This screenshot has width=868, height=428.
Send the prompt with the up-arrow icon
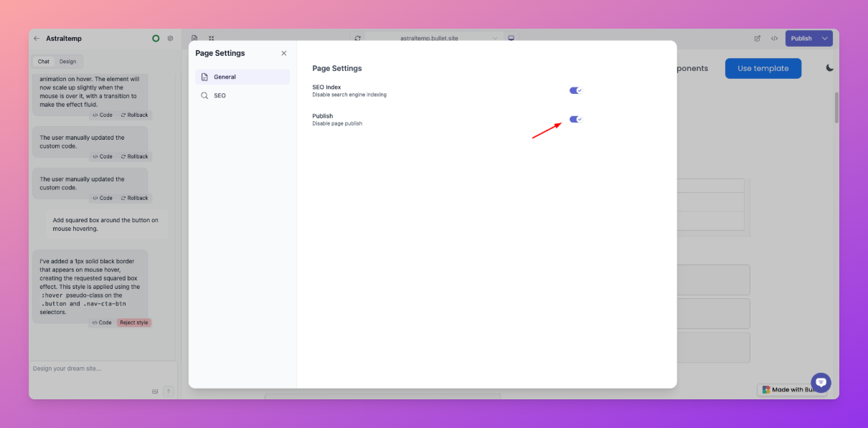(169, 391)
